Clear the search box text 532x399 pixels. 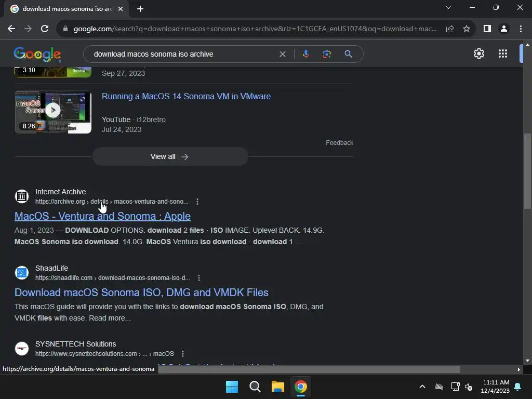point(282,54)
